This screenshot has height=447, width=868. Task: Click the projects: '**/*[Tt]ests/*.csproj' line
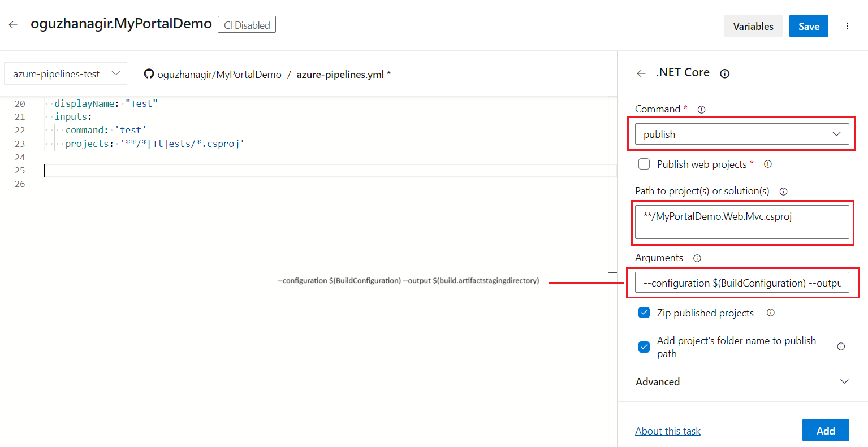154,144
